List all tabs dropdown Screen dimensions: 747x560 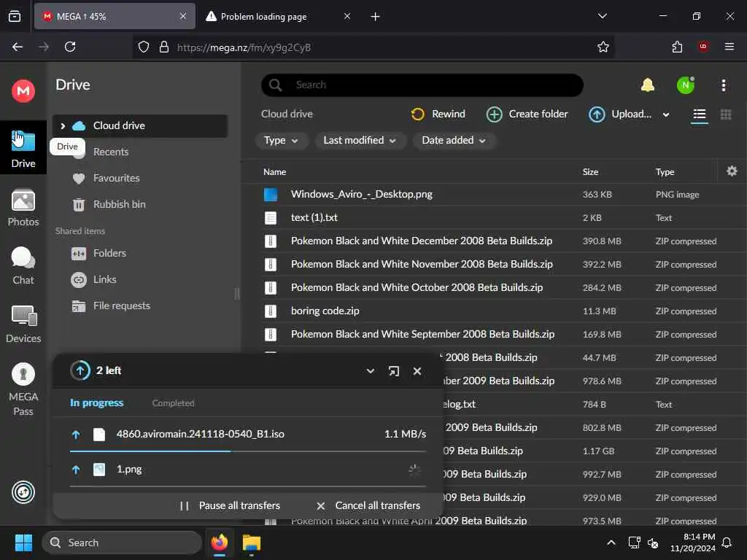tap(602, 16)
